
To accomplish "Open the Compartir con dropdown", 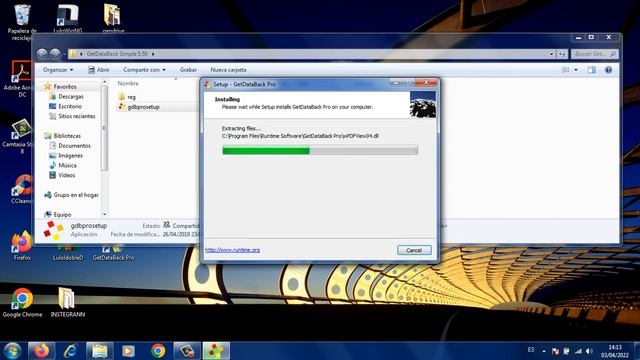I will pos(144,70).
